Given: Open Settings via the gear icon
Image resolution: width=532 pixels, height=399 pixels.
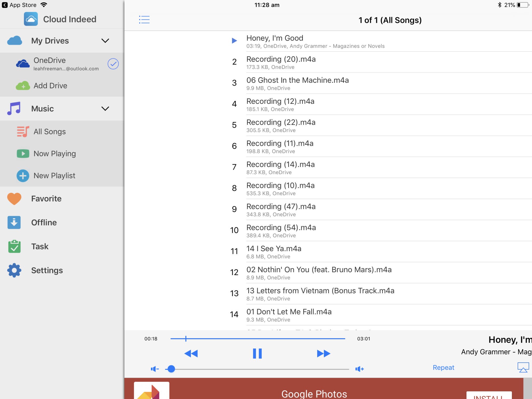Looking at the screenshot, I should [x=14, y=270].
